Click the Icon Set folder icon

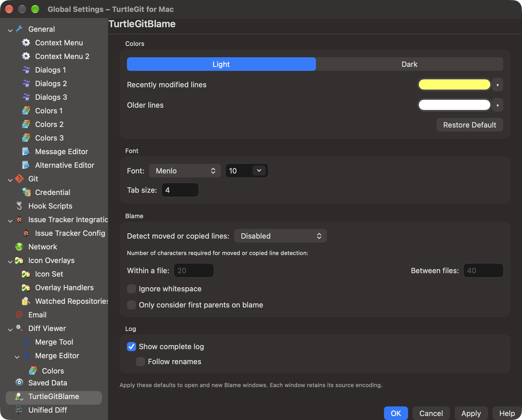26,274
